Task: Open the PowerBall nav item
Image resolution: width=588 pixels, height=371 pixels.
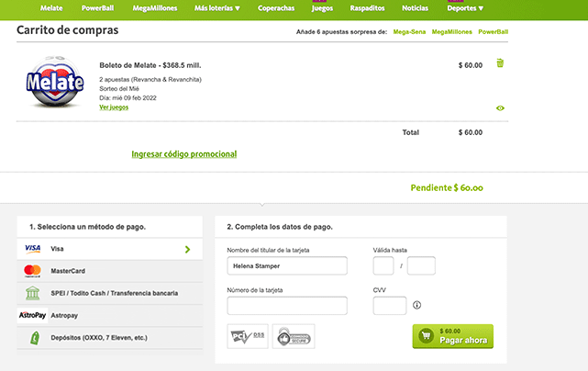Action: coord(97,8)
